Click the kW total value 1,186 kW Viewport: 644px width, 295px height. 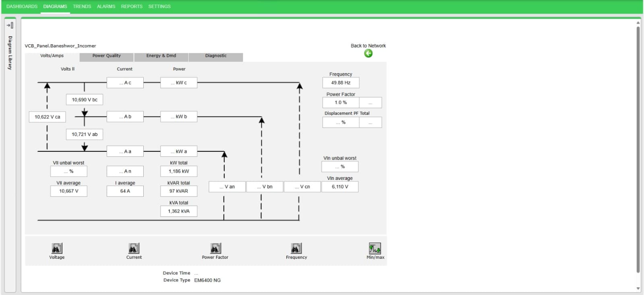[179, 171]
